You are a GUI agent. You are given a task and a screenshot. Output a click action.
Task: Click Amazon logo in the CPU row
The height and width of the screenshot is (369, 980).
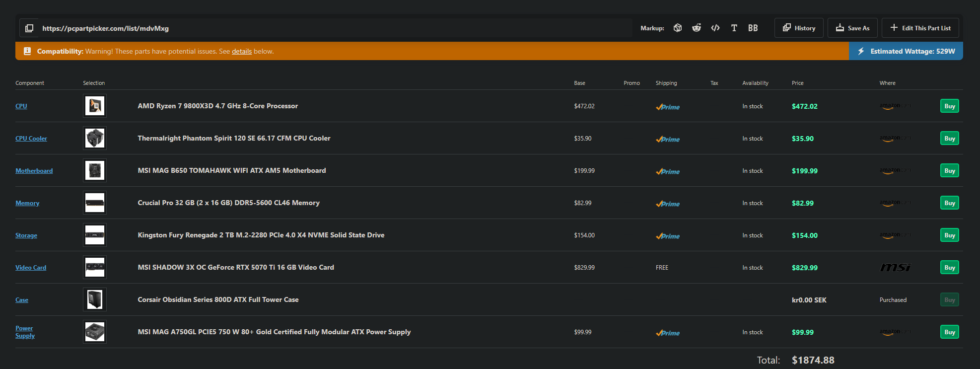click(896, 106)
